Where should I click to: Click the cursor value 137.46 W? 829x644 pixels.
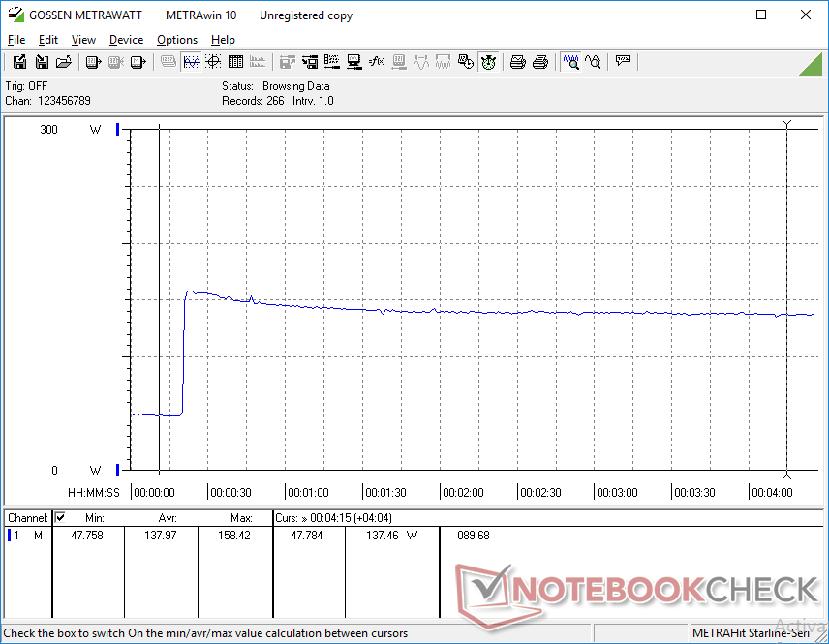pos(392,536)
